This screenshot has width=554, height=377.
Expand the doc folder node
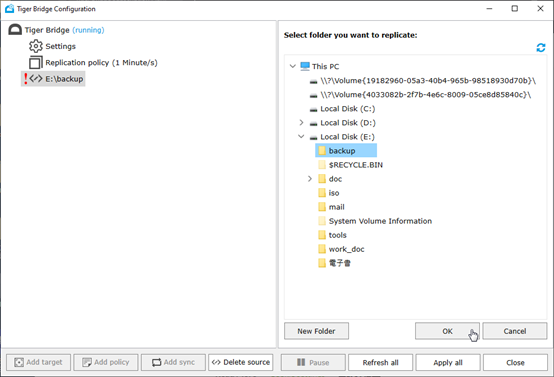(x=310, y=179)
